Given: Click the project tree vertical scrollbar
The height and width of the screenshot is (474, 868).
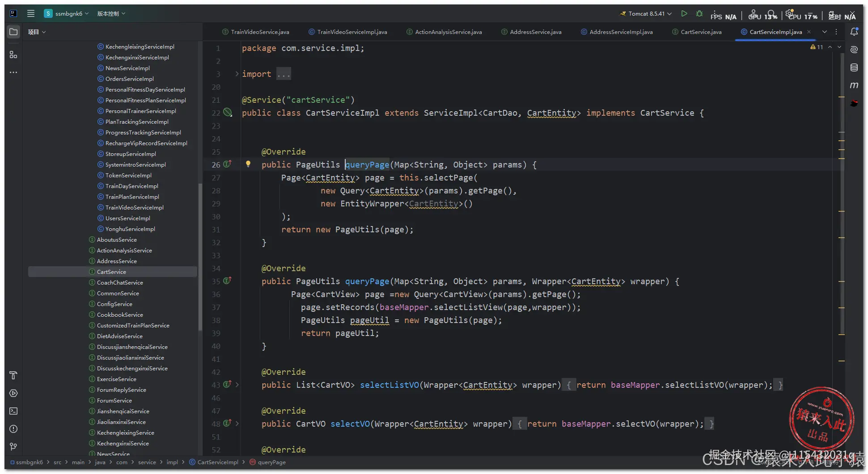Looking at the screenshot, I should coord(200,257).
